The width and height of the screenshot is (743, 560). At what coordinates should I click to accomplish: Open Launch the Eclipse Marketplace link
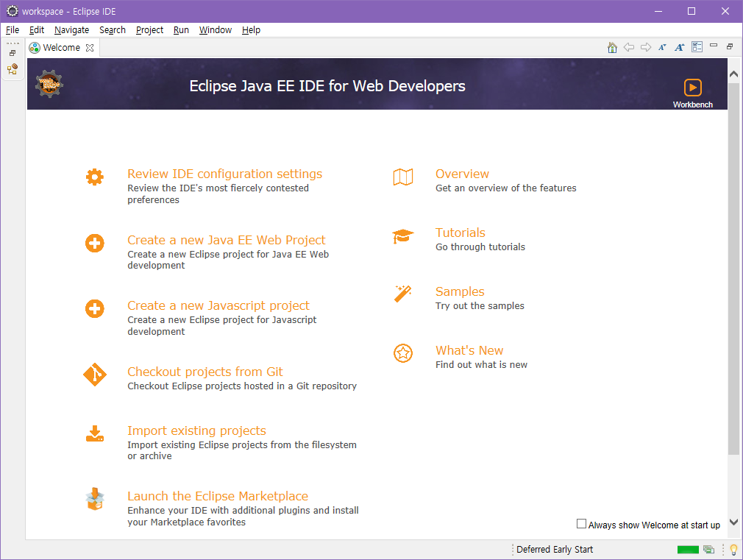click(x=218, y=496)
